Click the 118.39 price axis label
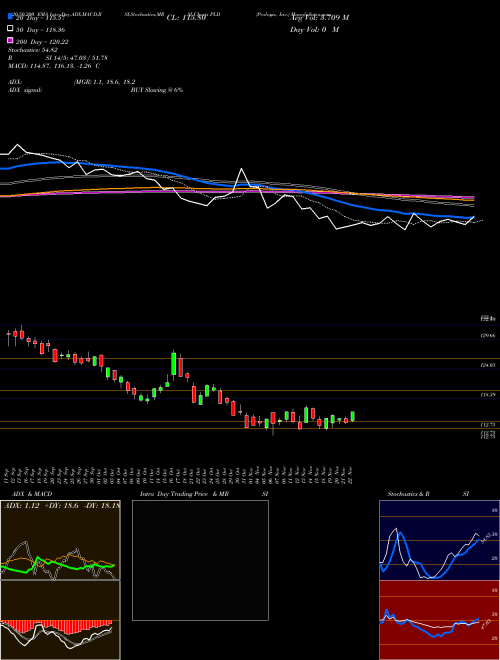 (x=488, y=395)
